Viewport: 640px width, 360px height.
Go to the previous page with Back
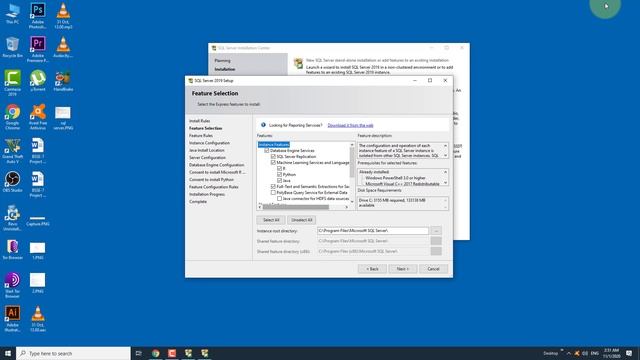click(372, 269)
